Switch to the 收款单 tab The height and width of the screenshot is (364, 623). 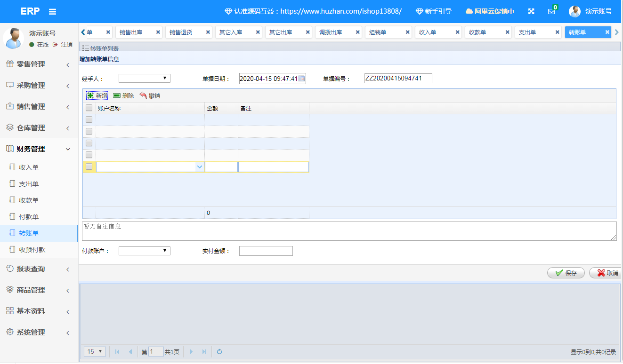click(483, 32)
